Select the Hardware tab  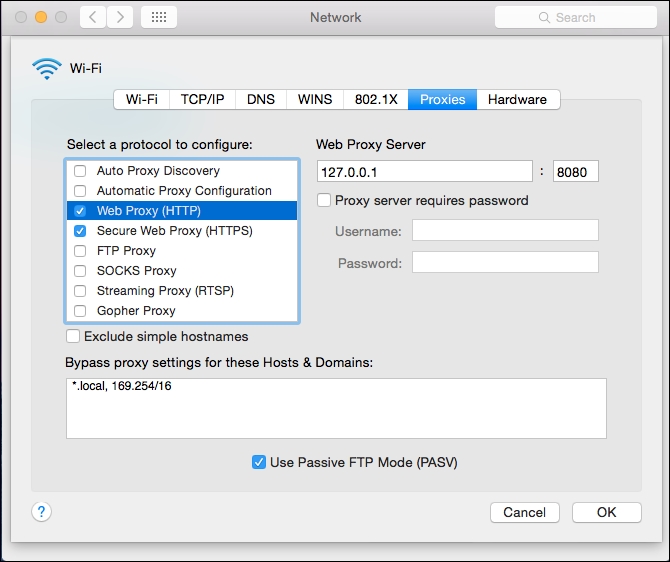pyautogui.click(x=517, y=99)
